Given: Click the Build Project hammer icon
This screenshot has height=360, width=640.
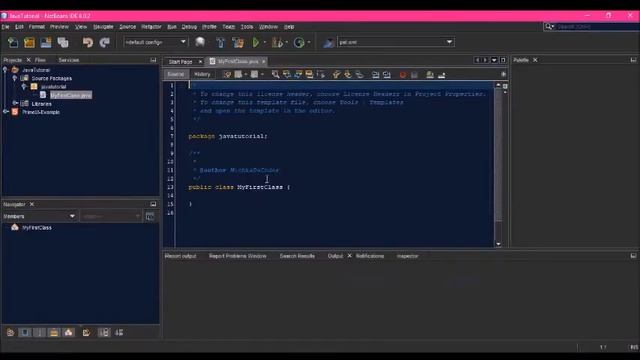Looking at the screenshot, I should [x=220, y=42].
